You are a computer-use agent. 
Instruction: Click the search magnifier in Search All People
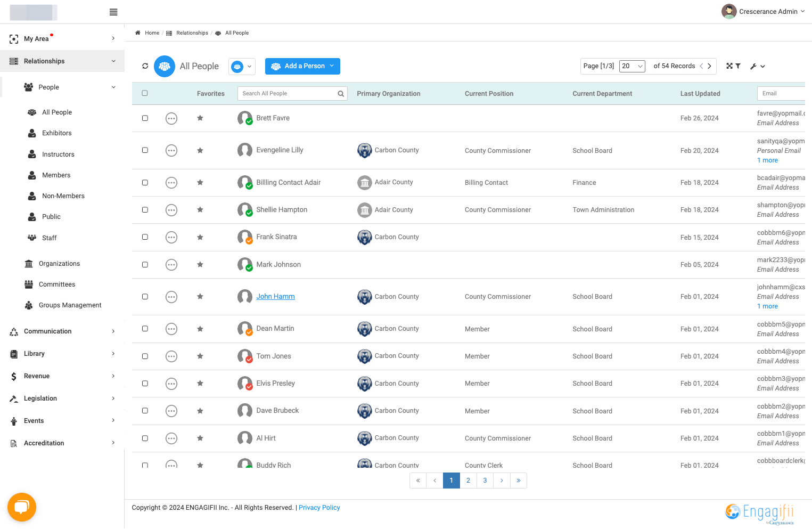(x=341, y=94)
